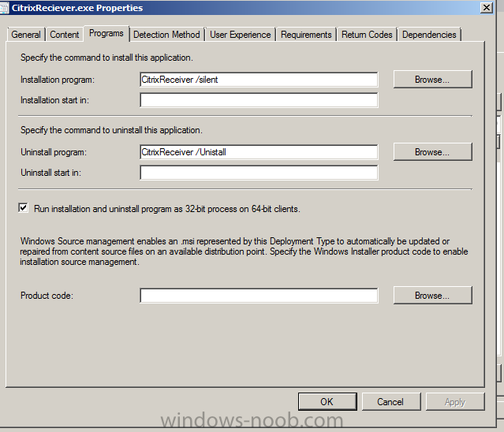Image resolution: width=504 pixels, height=432 pixels.
Task: Go to the Detection Method tab
Action: 166,35
